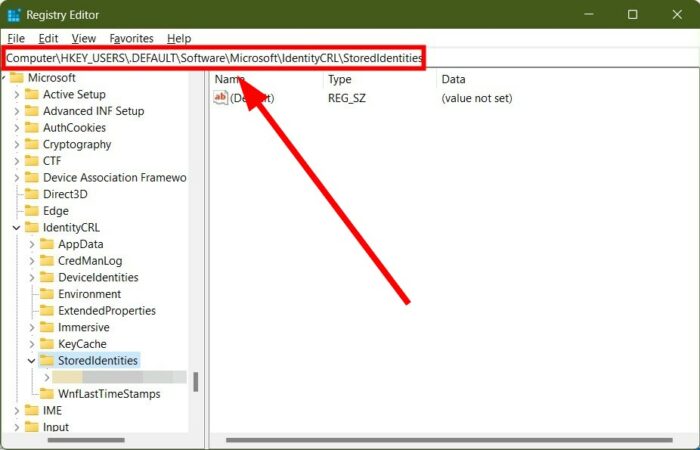Select the Cryptography folder icon
This screenshot has height=450, width=700.
[32, 144]
